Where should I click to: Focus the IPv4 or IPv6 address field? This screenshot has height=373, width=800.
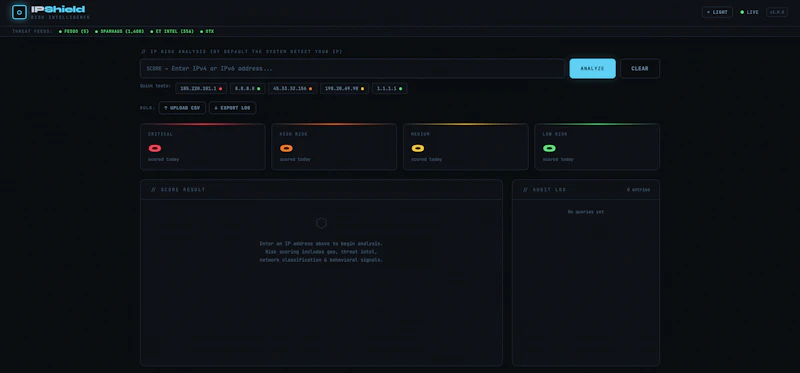click(x=353, y=68)
